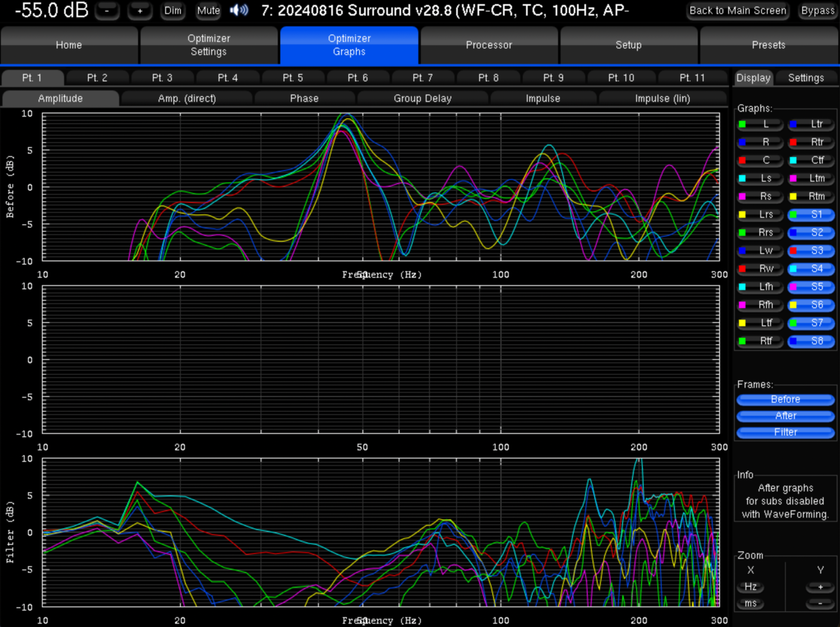Hide the Before frame
840x627 pixels.
785,399
